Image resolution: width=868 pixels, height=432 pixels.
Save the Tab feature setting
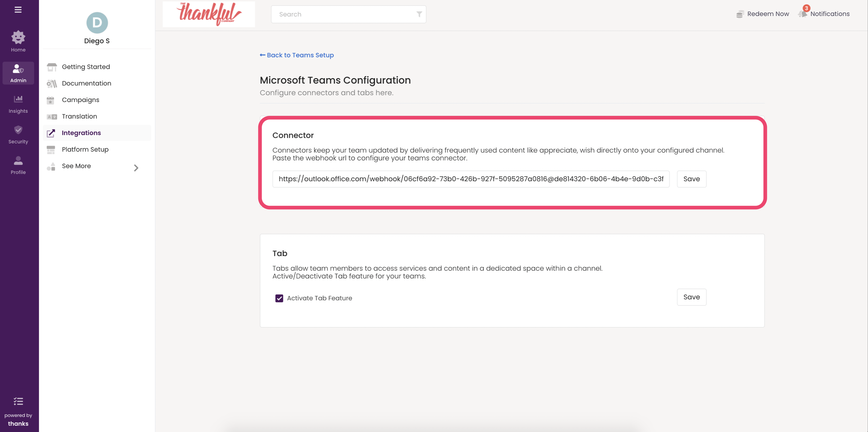tap(691, 297)
